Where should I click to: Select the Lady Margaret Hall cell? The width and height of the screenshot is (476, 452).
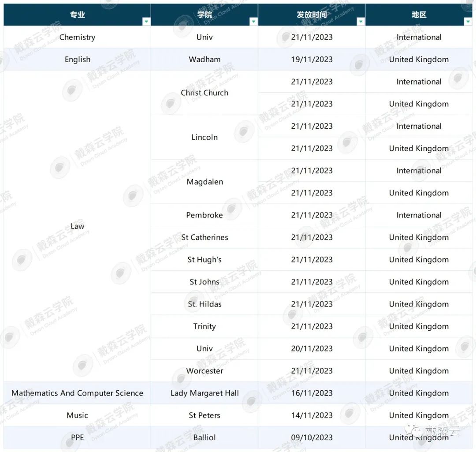tap(205, 393)
